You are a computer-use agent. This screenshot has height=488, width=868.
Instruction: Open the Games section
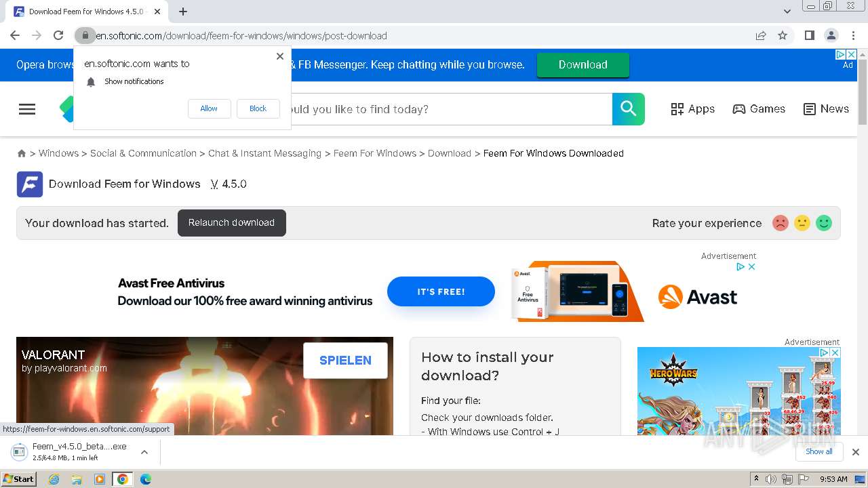pyautogui.click(x=759, y=109)
